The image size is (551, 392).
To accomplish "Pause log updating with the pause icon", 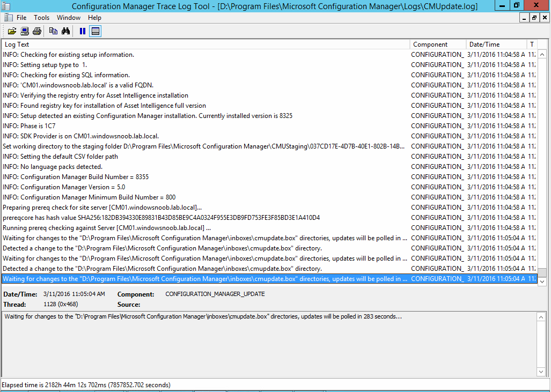I will pyautogui.click(x=83, y=31).
